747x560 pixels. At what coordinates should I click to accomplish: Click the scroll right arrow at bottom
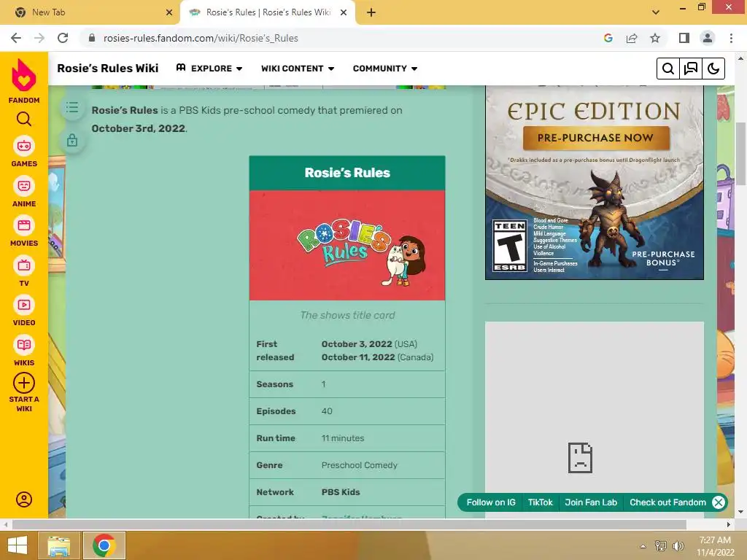[x=729, y=525]
